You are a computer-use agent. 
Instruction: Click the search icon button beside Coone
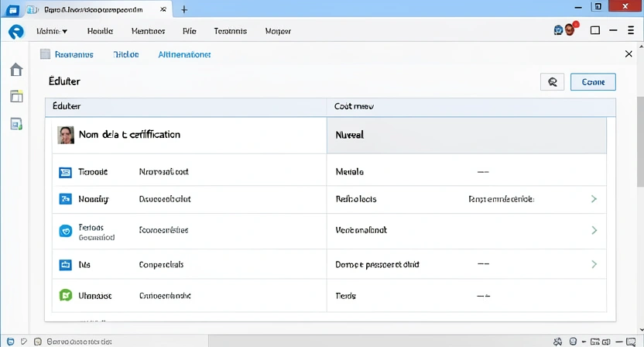(x=552, y=82)
